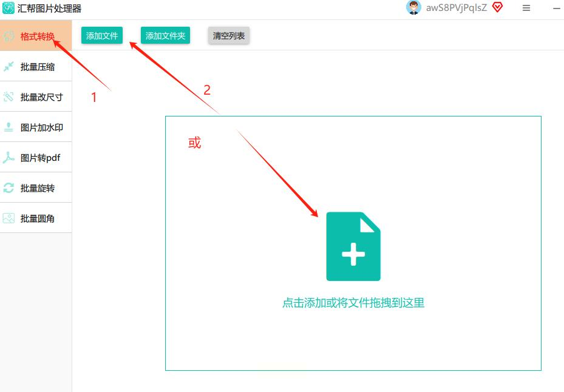Open the hamburger menu icon

pos(526,8)
